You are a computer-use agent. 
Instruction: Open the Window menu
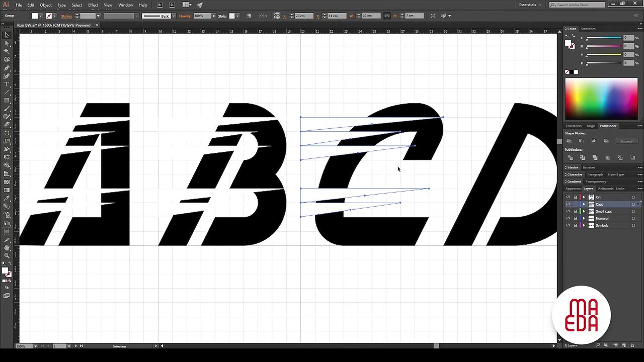pos(126,5)
